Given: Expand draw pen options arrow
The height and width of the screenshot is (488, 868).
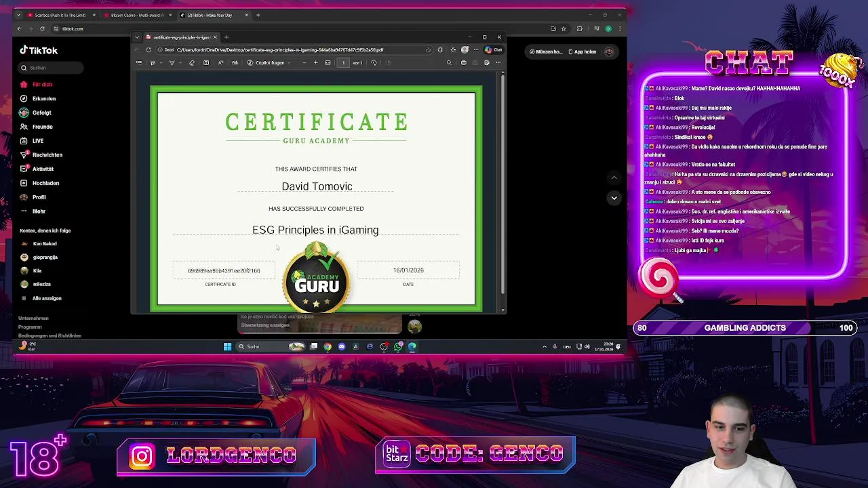Looking at the screenshot, I should click(180, 63).
